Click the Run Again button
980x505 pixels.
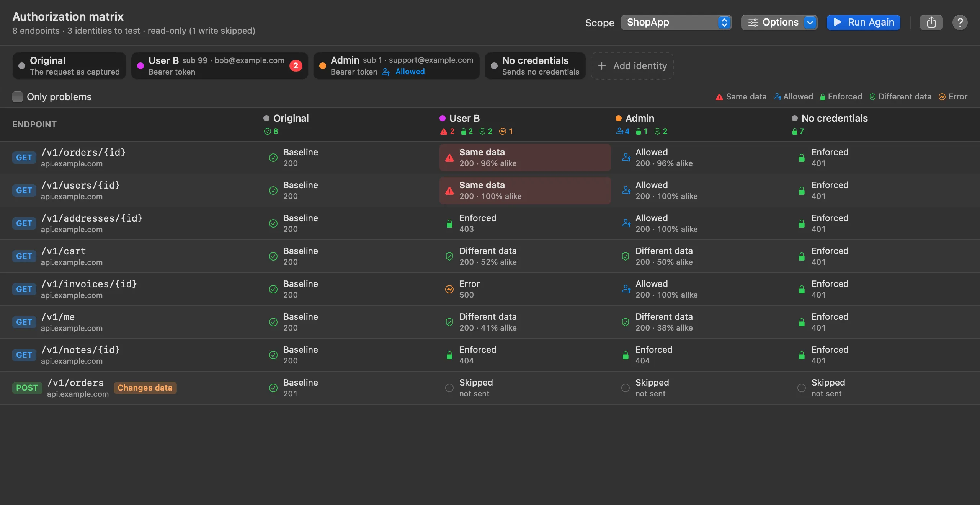tap(864, 23)
